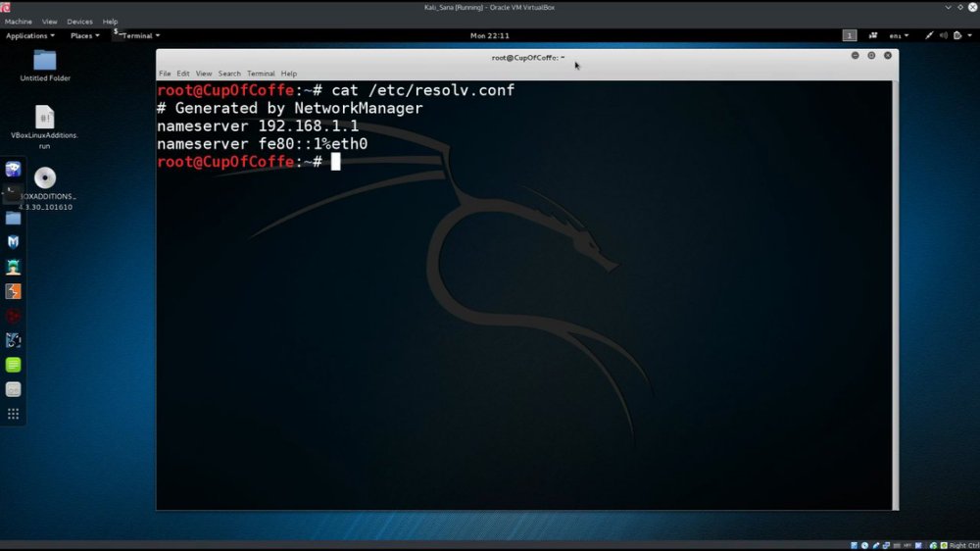This screenshot has width=980, height=551.
Task: Open the terminal Help menu
Action: coord(289,74)
